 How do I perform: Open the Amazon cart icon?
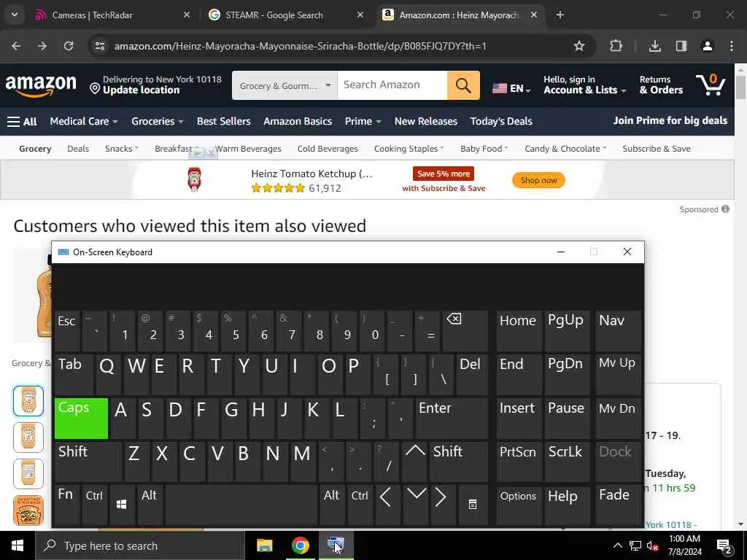tap(711, 85)
